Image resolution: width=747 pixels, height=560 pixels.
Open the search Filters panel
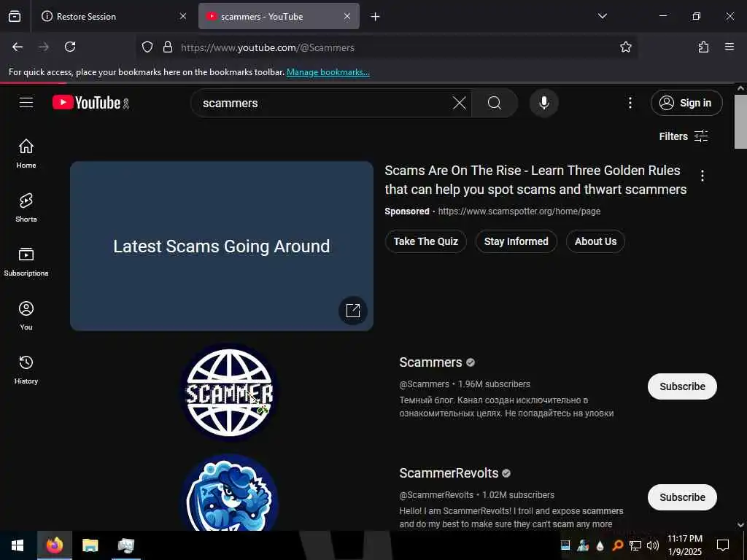pos(683,136)
